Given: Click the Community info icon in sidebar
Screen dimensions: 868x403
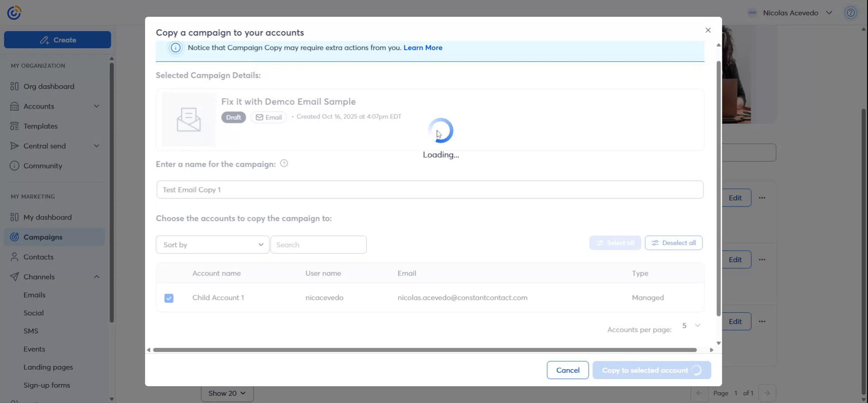Looking at the screenshot, I should point(14,166).
